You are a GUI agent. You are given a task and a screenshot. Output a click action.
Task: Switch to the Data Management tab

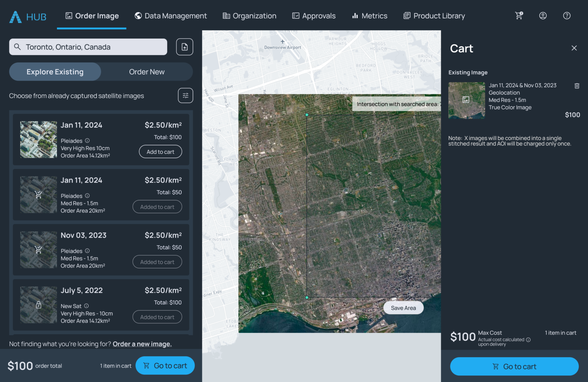point(171,16)
